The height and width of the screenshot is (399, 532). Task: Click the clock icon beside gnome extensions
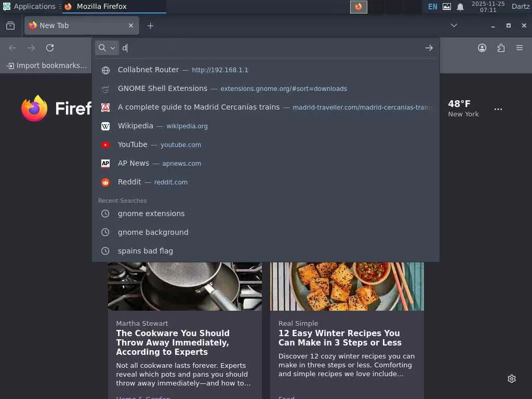(x=105, y=214)
